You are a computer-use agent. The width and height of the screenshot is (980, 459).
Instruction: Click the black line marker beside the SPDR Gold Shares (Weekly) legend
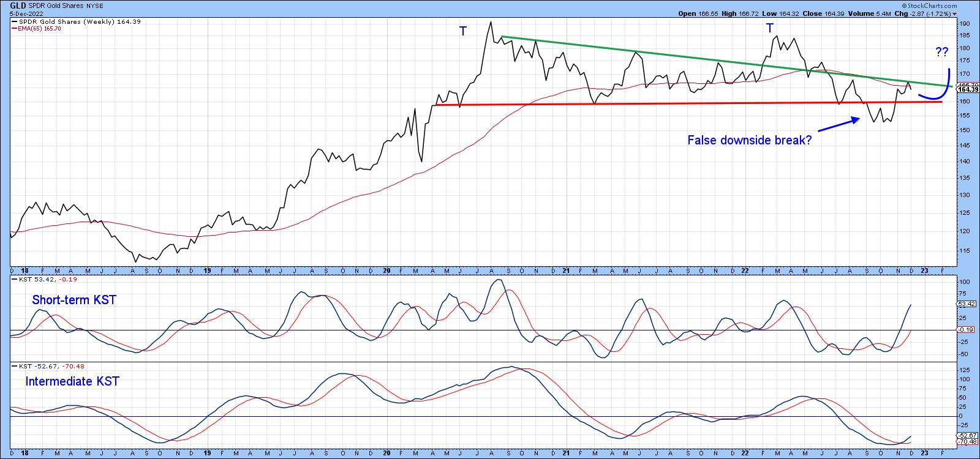pyautogui.click(x=14, y=22)
